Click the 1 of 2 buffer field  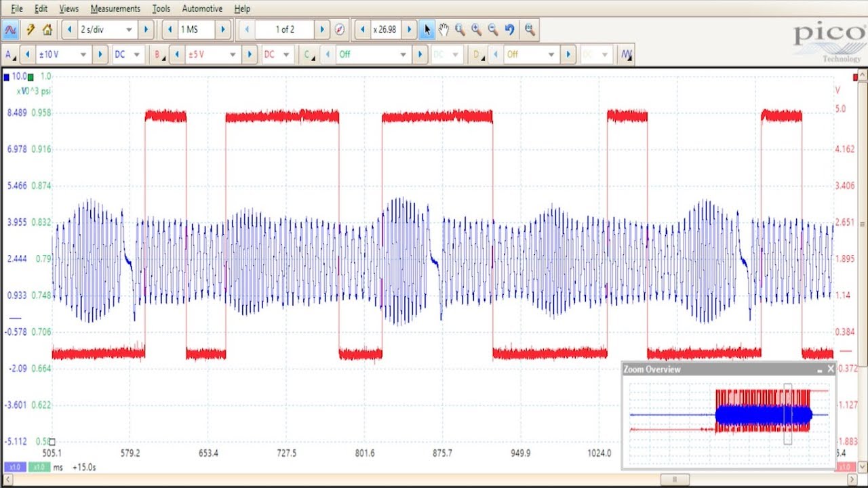click(x=285, y=30)
